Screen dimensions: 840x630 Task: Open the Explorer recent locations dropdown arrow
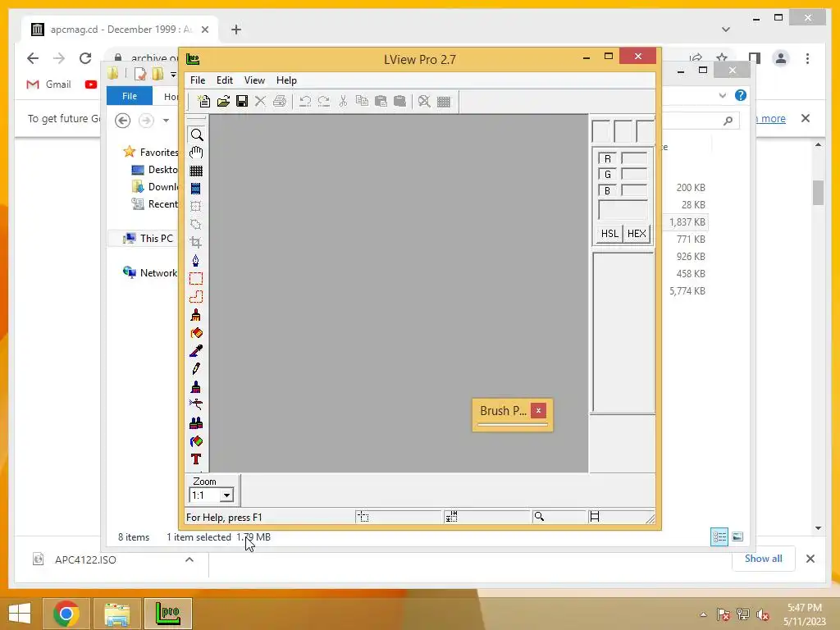[166, 121]
